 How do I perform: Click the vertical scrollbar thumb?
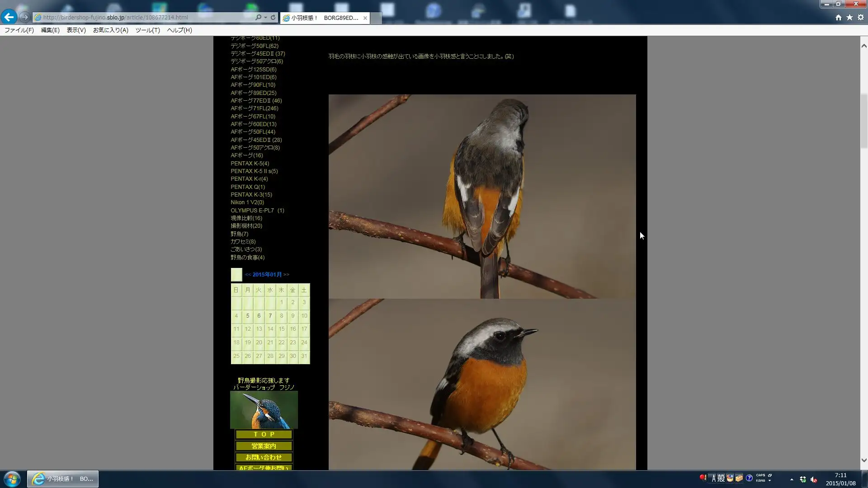point(864,121)
